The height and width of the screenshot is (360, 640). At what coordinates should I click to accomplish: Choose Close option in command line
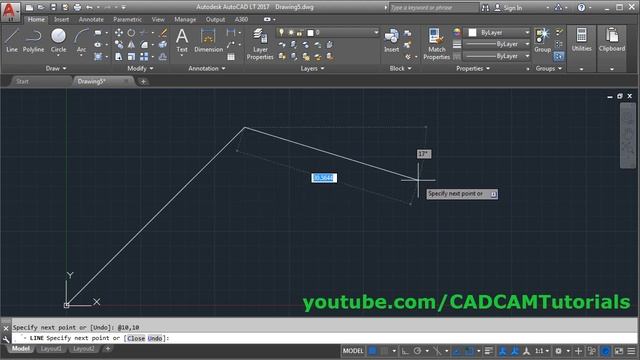tap(136, 338)
